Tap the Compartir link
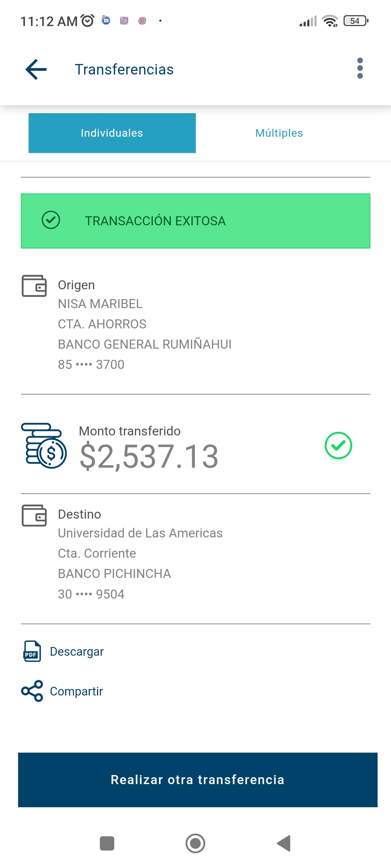 click(76, 691)
